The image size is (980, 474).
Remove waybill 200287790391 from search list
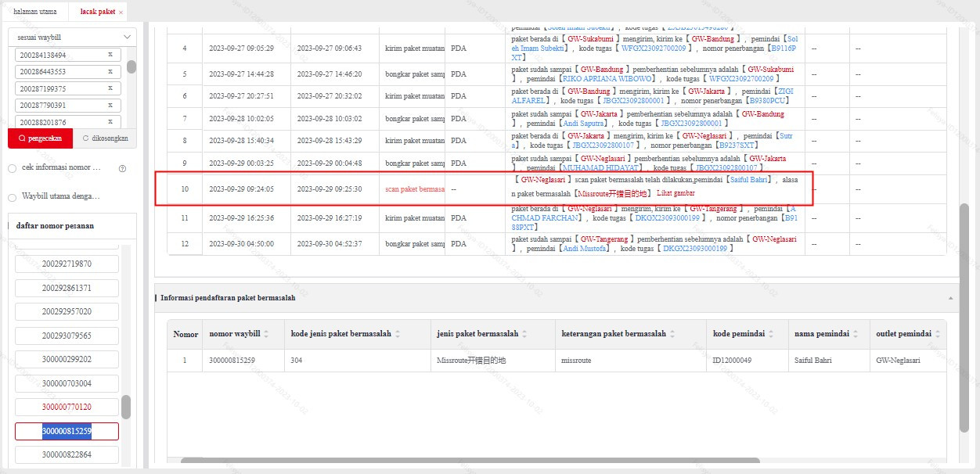pyautogui.click(x=110, y=105)
